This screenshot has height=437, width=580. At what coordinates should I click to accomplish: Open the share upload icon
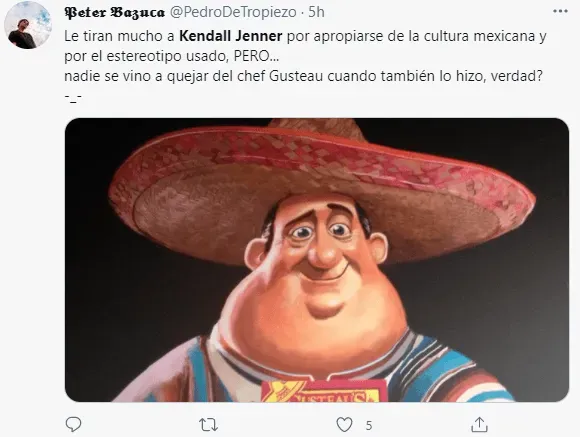pyautogui.click(x=479, y=424)
